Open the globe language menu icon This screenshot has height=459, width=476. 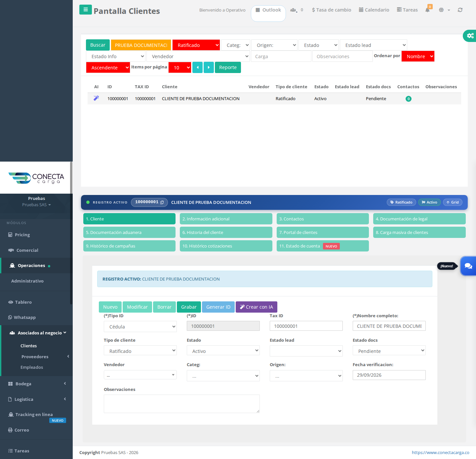[441, 10]
